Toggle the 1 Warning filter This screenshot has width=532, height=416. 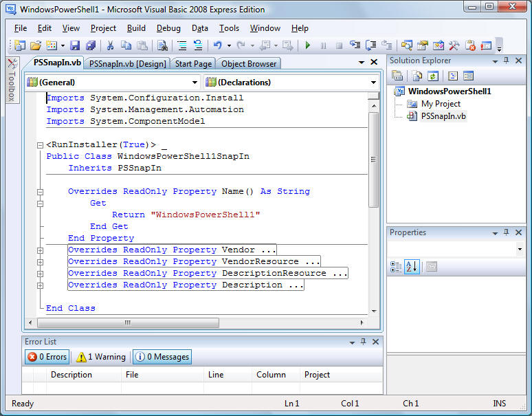click(101, 357)
